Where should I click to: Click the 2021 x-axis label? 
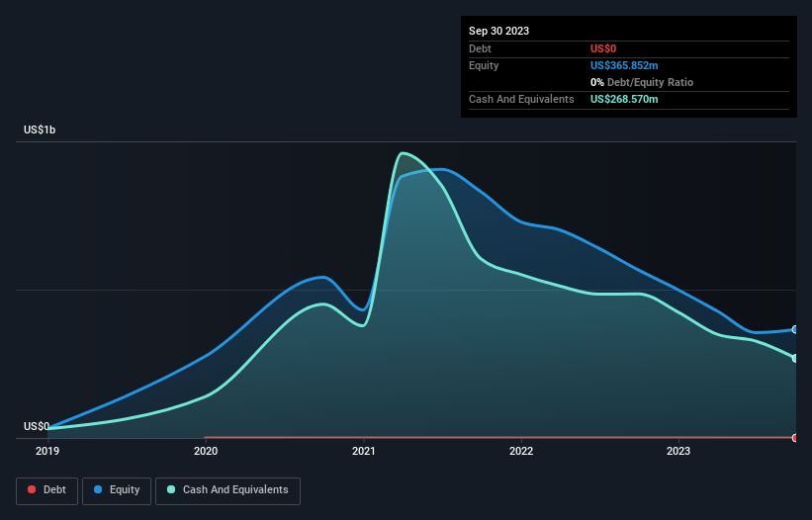(x=364, y=451)
